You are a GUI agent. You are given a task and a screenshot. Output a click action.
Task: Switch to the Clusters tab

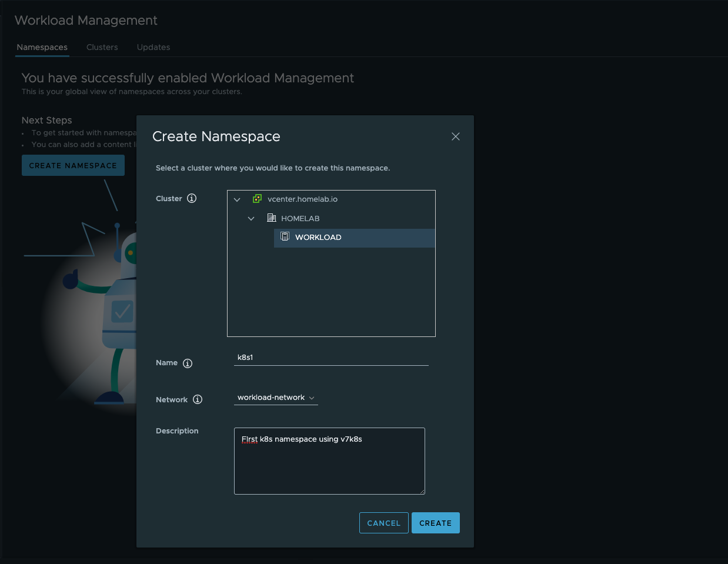click(102, 47)
